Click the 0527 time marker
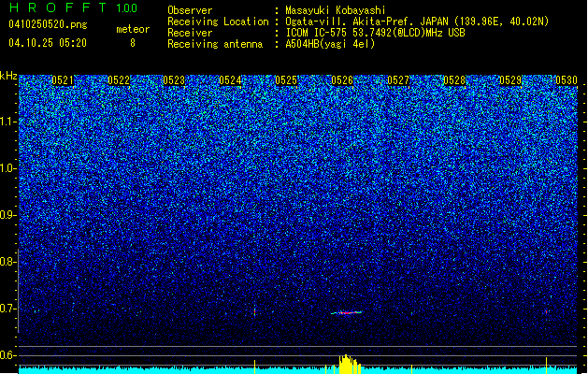Image resolution: width=588 pixels, height=374 pixels. tap(398, 80)
